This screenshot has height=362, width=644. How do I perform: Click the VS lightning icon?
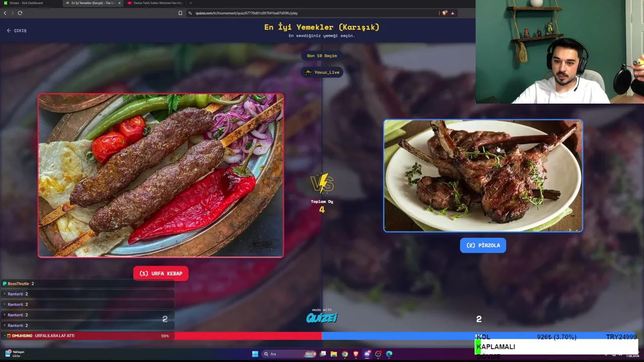coord(322,184)
